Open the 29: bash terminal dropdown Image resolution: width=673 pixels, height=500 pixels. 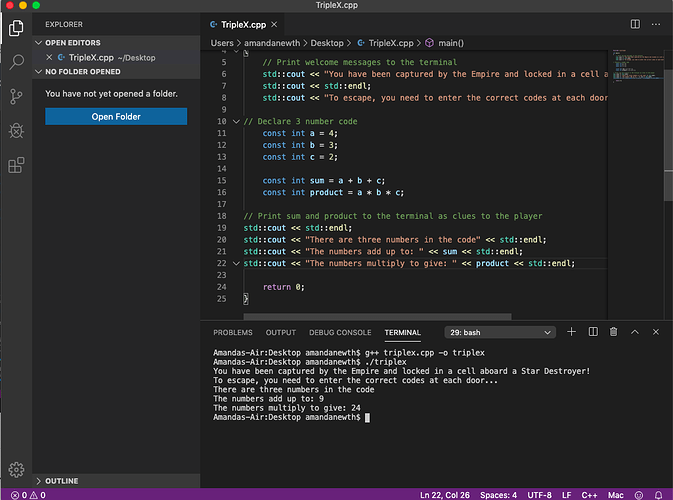tap(500, 332)
